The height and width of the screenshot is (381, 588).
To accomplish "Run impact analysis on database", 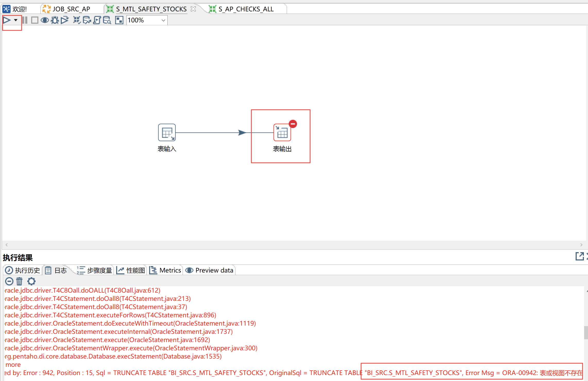I will [87, 20].
